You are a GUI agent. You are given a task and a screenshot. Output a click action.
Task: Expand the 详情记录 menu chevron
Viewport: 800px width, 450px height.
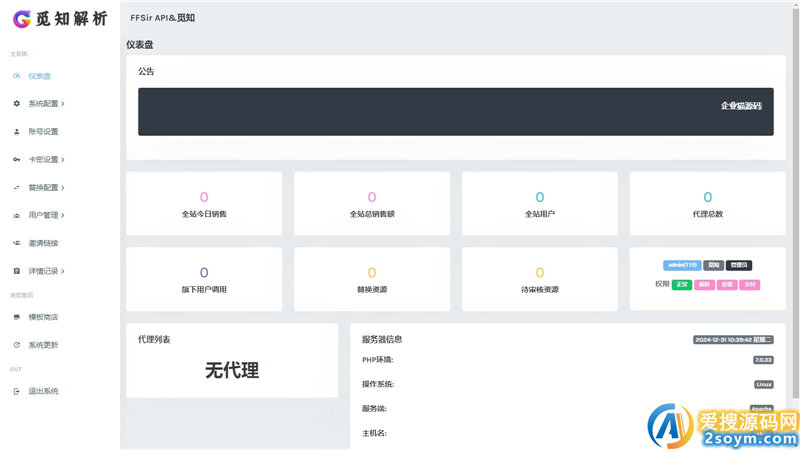coord(63,271)
